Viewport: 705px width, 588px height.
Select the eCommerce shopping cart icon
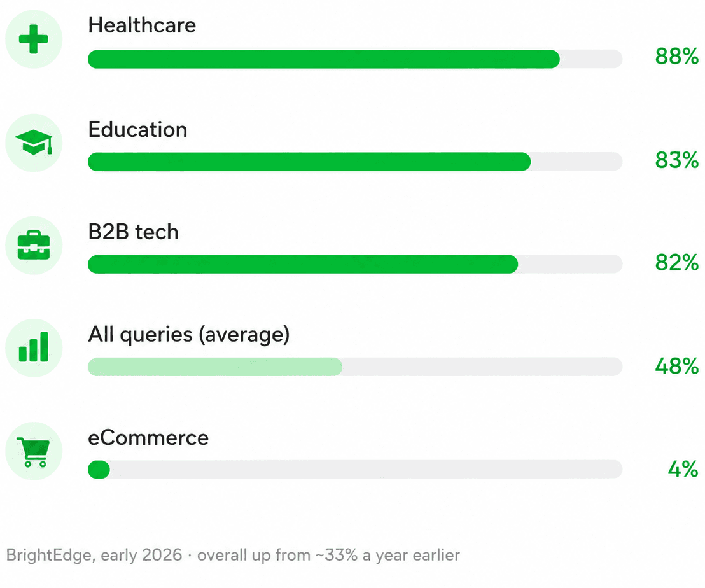[33, 452]
